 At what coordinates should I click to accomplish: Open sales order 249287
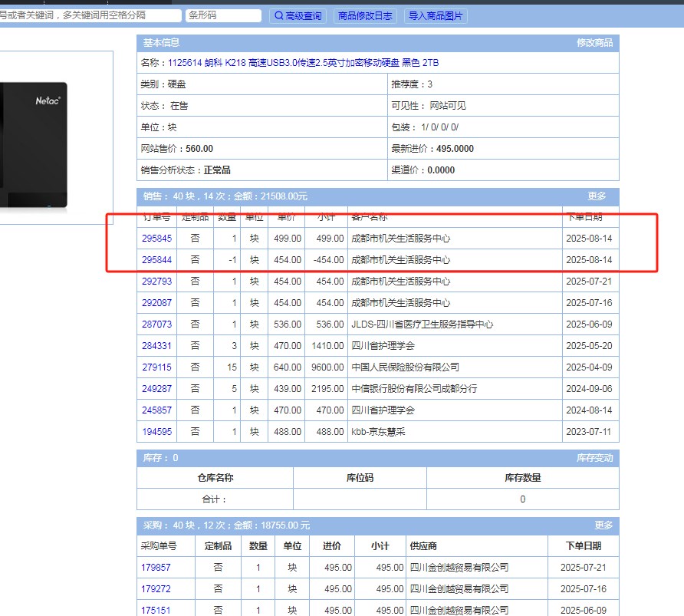click(x=156, y=389)
